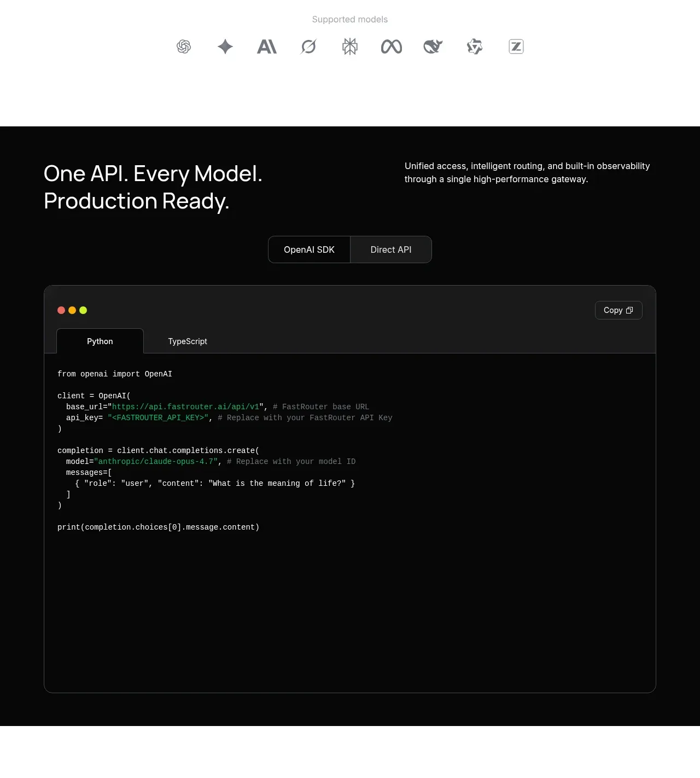Click the Qwen logo icon
Viewport: 700px width, 778px height.
475,47
